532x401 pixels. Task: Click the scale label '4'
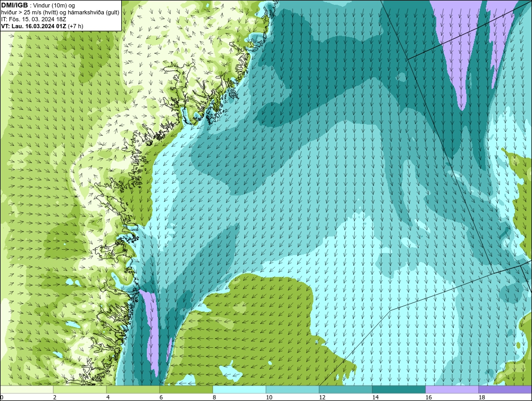108,397
